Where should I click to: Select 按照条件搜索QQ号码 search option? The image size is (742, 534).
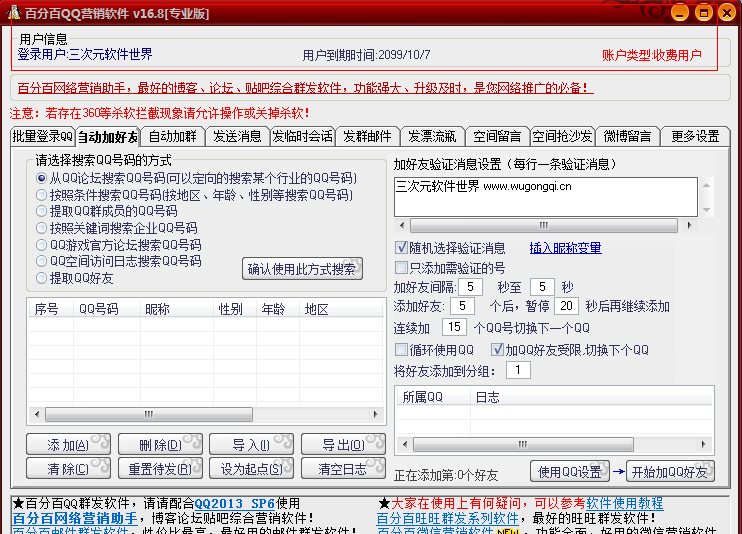coord(41,194)
